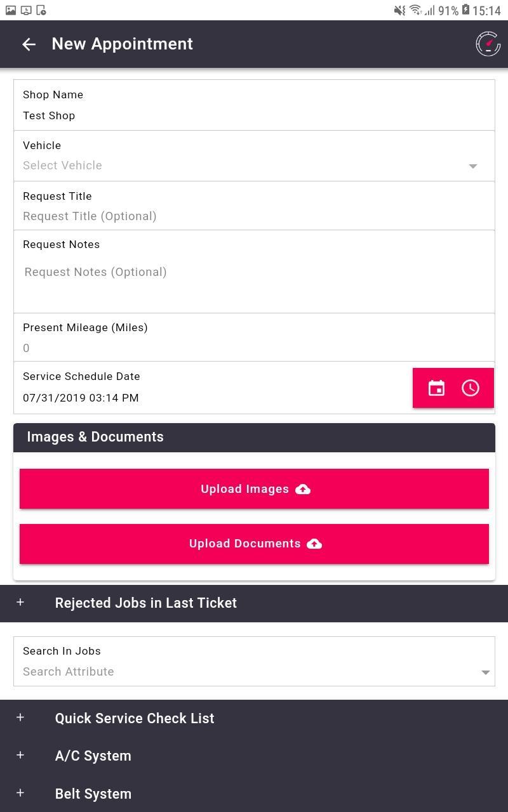Open the Search Attribute dropdown arrow
This screenshot has width=508, height=812.
pyautogui.click(x=485, y=672)
